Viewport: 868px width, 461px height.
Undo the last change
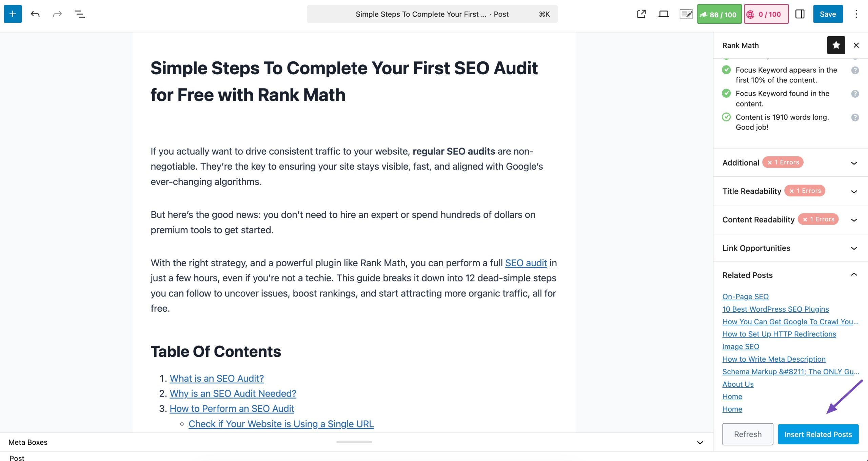35,14
